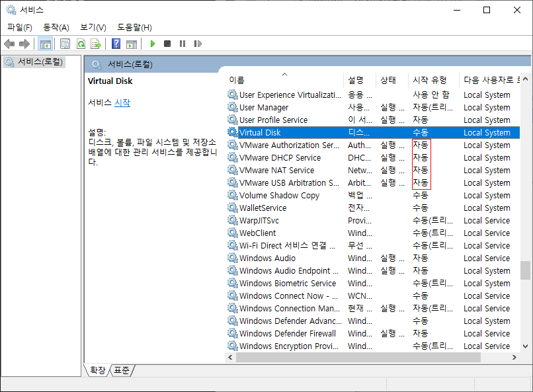This screenshot has height=392, width=533.
Task: Click the 시작 link to start the service
Action: (x=122, y=102)
